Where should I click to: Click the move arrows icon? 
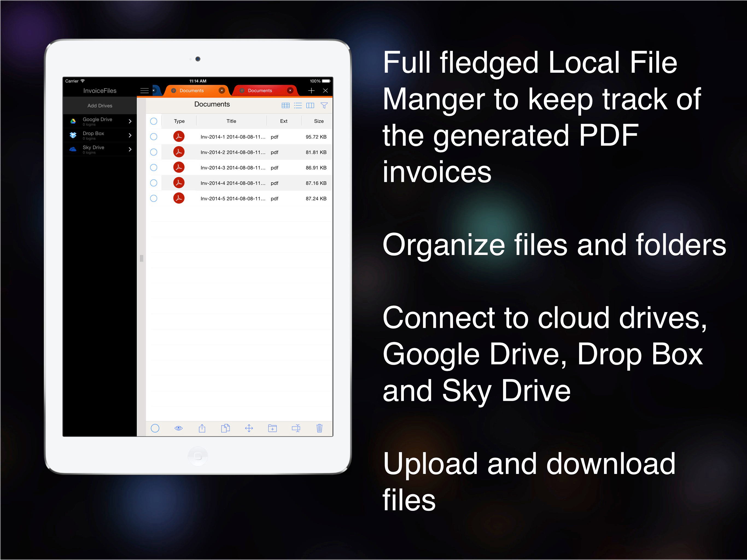pos(249,428)
